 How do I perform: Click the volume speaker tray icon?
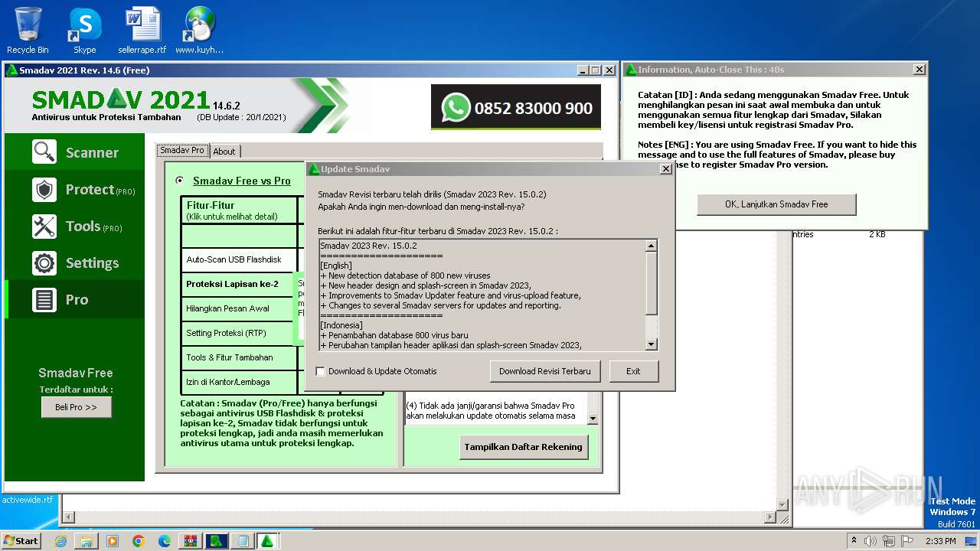pyautogui.click(x=870, y=541)
